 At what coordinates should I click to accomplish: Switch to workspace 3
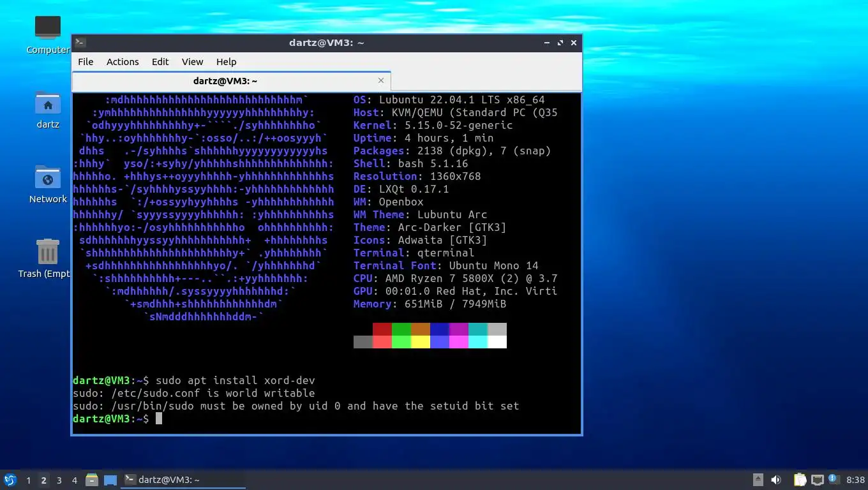click(59, 480)
